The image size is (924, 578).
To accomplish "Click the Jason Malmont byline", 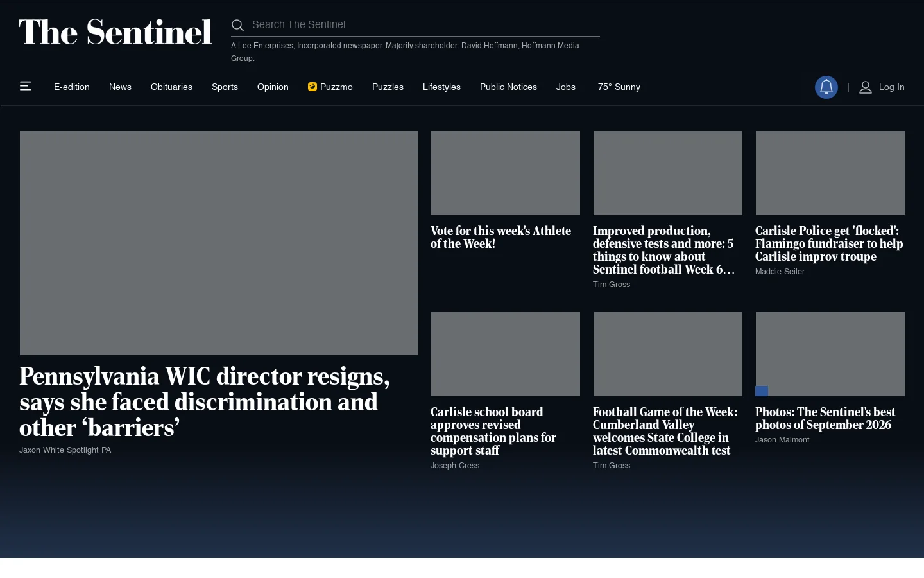I will click(782, 440).
